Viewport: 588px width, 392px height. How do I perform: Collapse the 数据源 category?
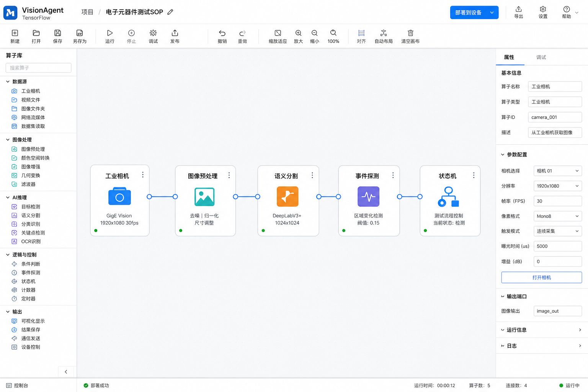coord(8,82)
